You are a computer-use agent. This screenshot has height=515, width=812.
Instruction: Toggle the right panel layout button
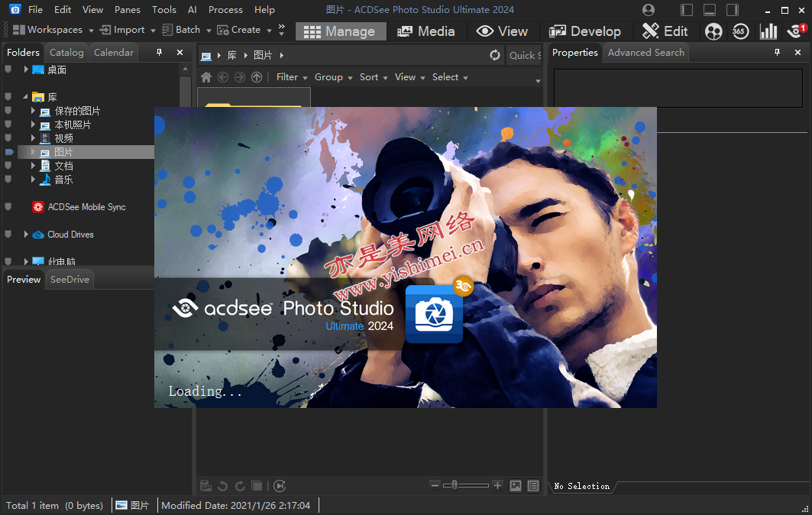[x=733, y=10]
